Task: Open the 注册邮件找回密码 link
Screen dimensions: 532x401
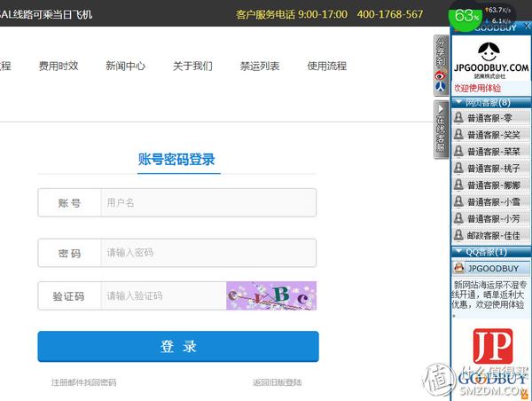Action: [x=84, y=382]
